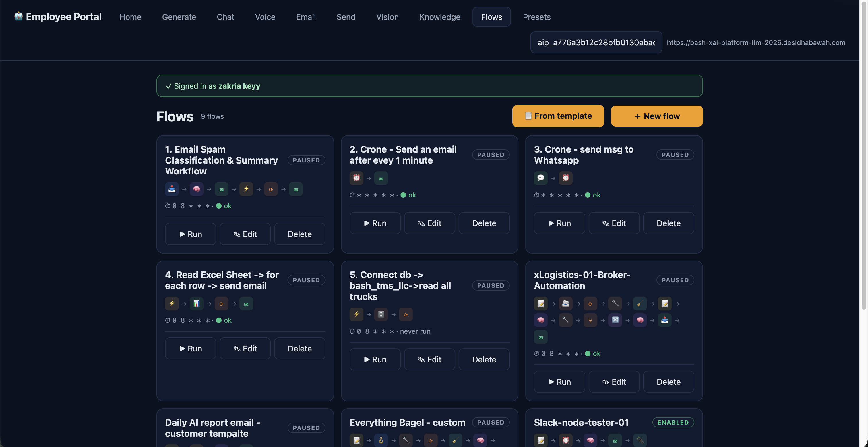
Task: Click the page vertical scrollbar
Action: point(864,155)
